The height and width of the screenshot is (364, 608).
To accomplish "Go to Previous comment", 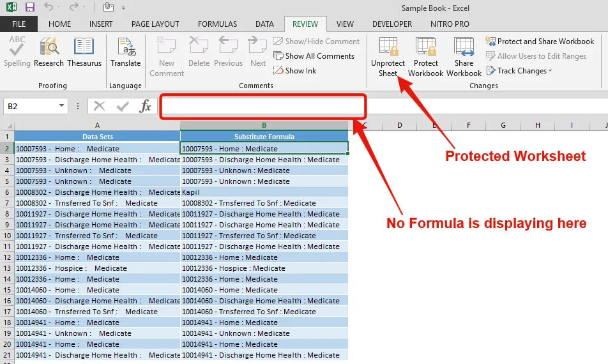I will 228,51.
